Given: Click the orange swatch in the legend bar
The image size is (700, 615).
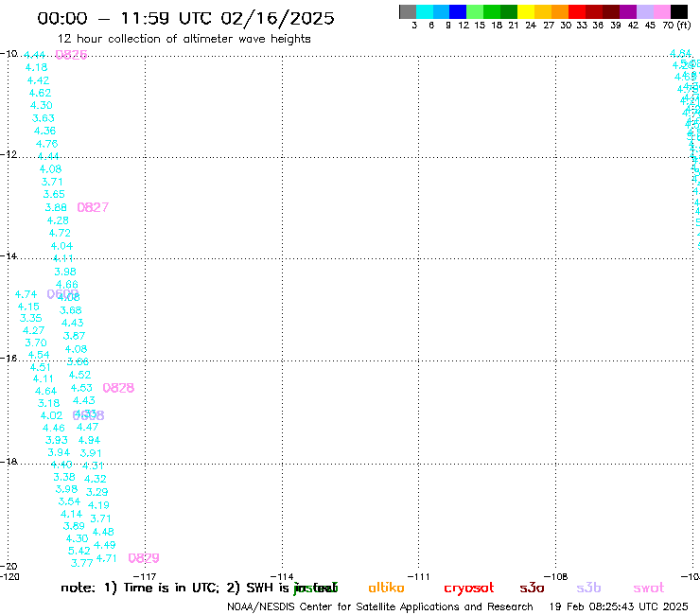Looking at the screenshot, I should pyautogui.click(x=559, y=11).
